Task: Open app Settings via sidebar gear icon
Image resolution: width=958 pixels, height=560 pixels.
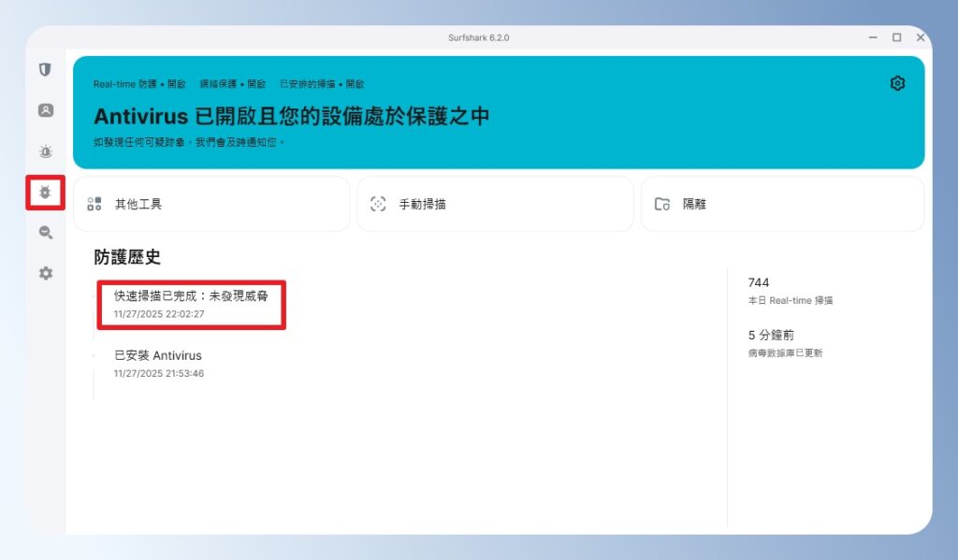Action: pos(45,273)
